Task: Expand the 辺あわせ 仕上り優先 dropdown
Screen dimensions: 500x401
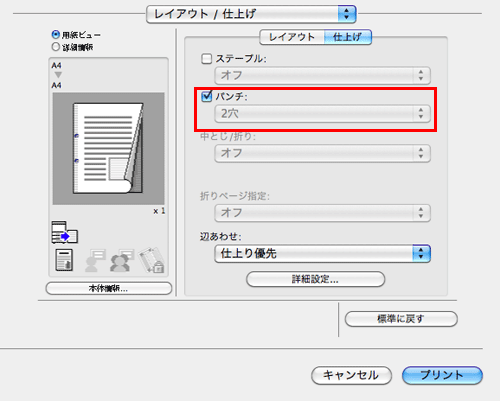Action: 322,254
